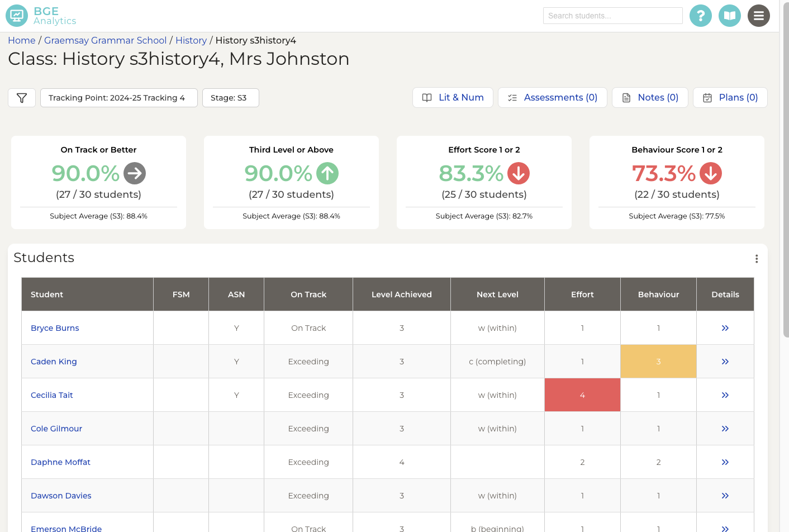The image size is (789, 532).
Task: Open the Lit & Num view
Action: pyautogui.click(x=453, y=97)
